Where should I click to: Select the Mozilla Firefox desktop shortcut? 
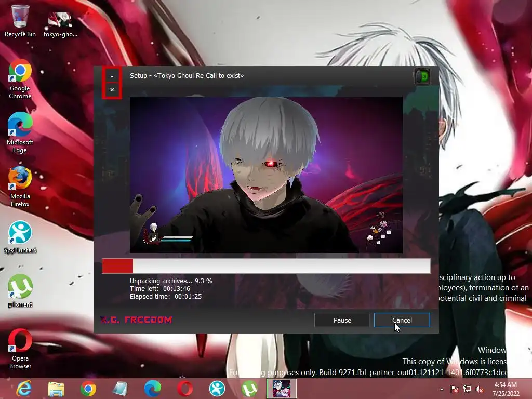pos(20,187)
